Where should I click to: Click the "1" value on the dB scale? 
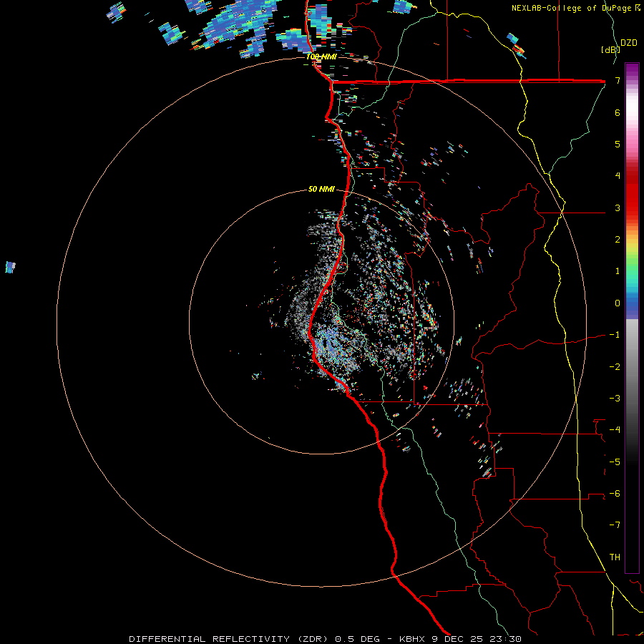click(618, 271)
